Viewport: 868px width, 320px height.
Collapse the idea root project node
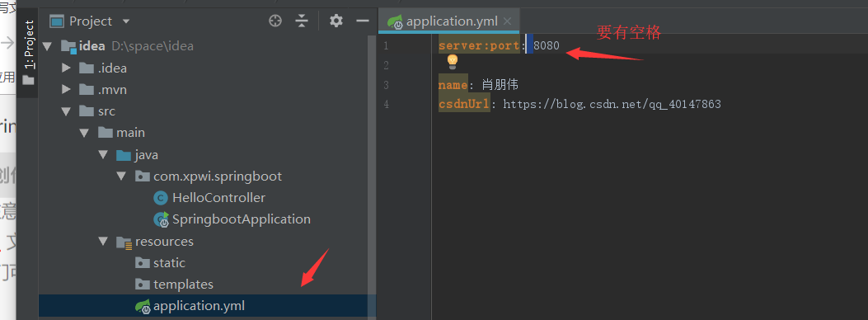pos(47,46)
